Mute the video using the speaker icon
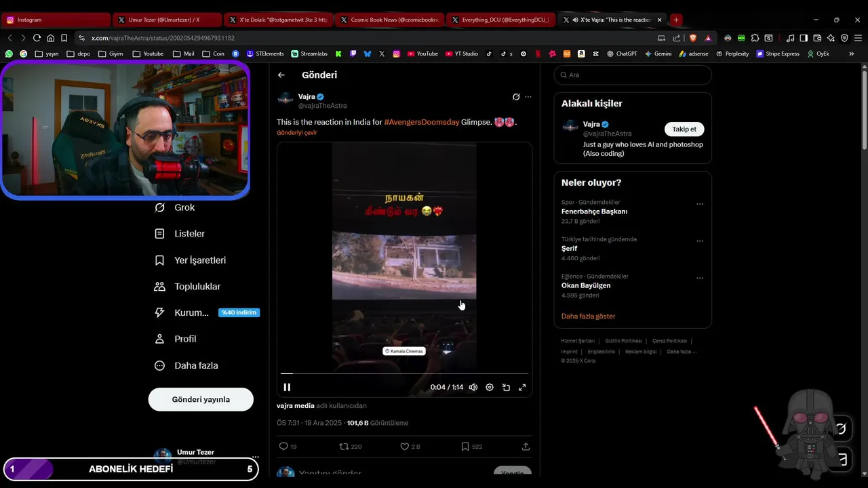This screenshot has height=488, width=868. point(473,387)
